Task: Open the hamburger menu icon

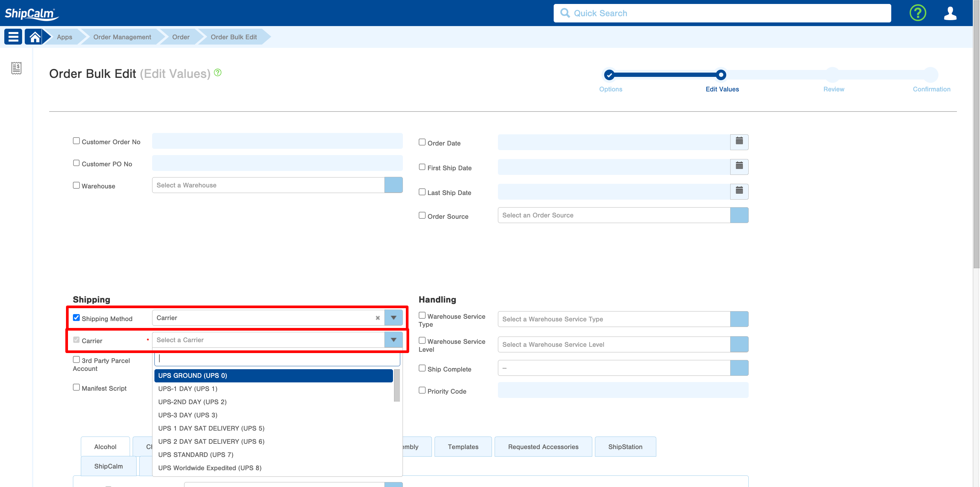Action: pyautogui.click(x=13, y=37)
